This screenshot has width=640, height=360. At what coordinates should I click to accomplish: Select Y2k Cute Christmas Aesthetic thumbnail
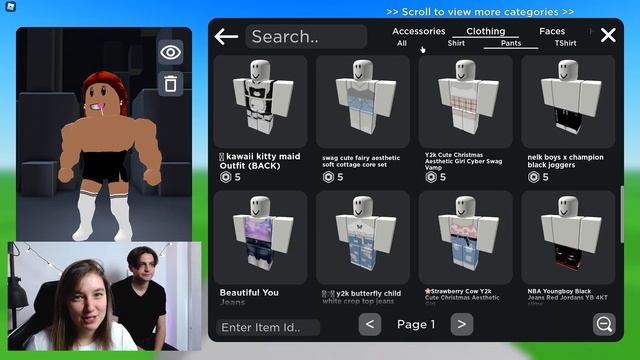click(465, 101)
